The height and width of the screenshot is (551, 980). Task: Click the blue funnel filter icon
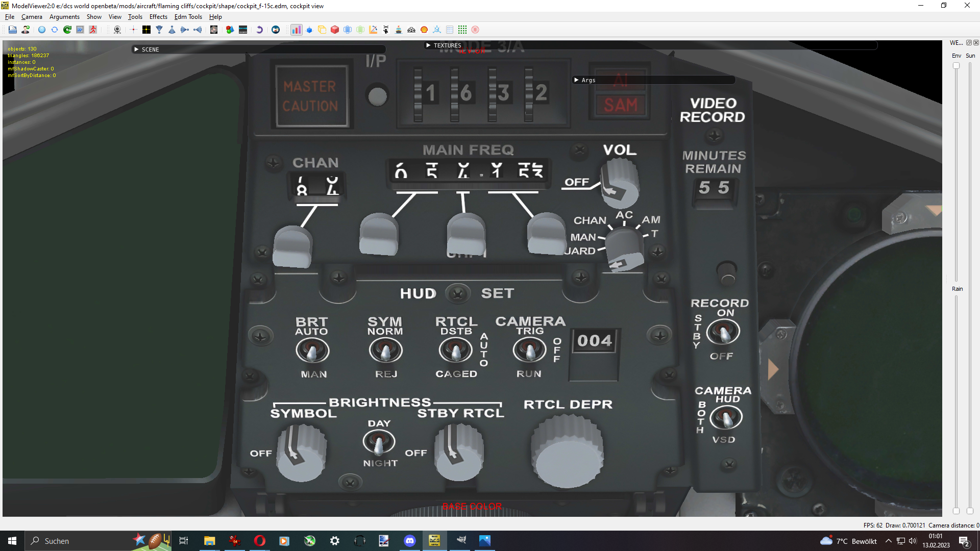[159, 30]
